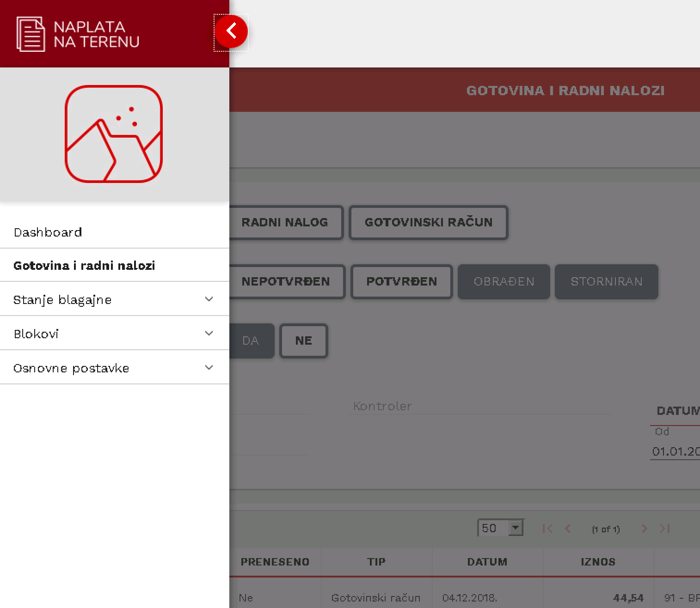This screenshot has height=608, width=700.
Task: Click the Kontroler input field
Action: (x=479, y=406)
